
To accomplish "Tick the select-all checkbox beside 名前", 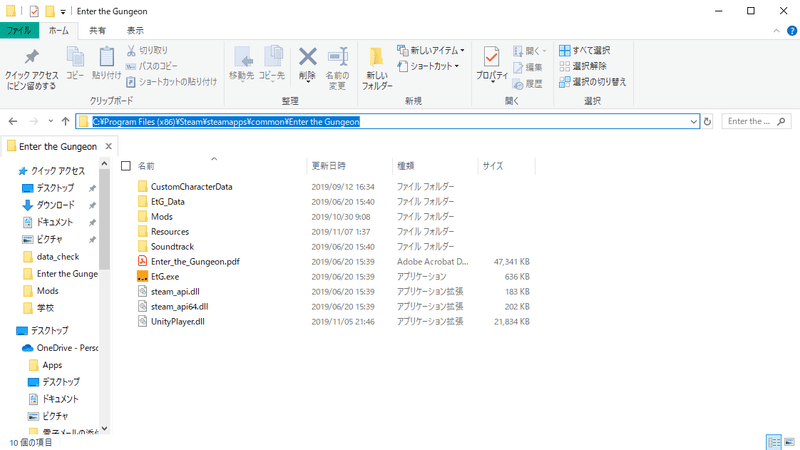I will tap(126, 166).
